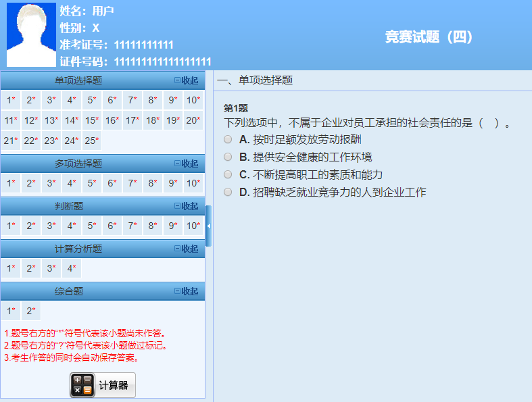532x402 pixels.
Task: Open multiple-choice (多项选择题) question 3
Action: coord(51,183)
